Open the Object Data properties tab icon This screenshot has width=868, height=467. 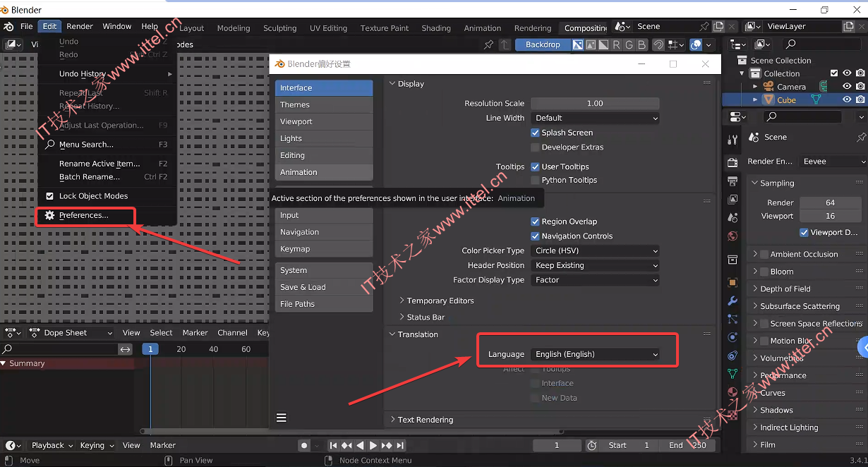coord(733,374)
